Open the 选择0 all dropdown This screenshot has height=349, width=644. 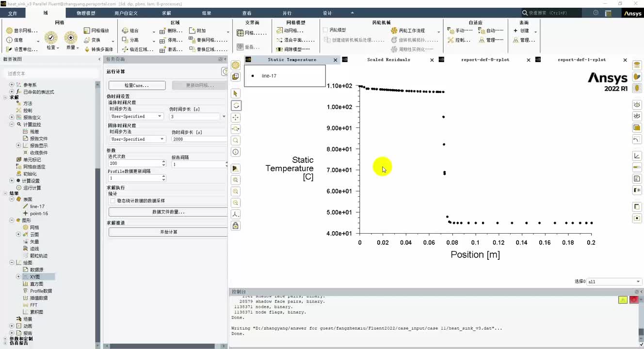614,282
